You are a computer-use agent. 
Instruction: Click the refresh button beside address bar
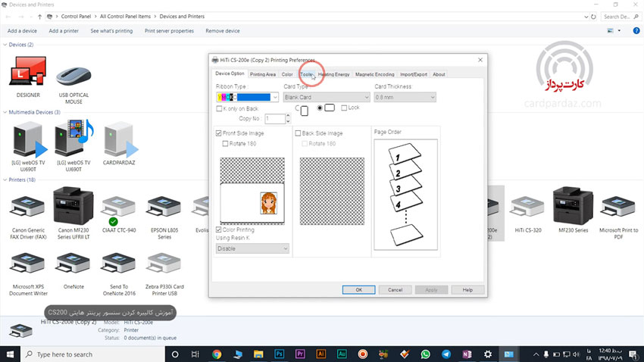(x=593, y=17)
